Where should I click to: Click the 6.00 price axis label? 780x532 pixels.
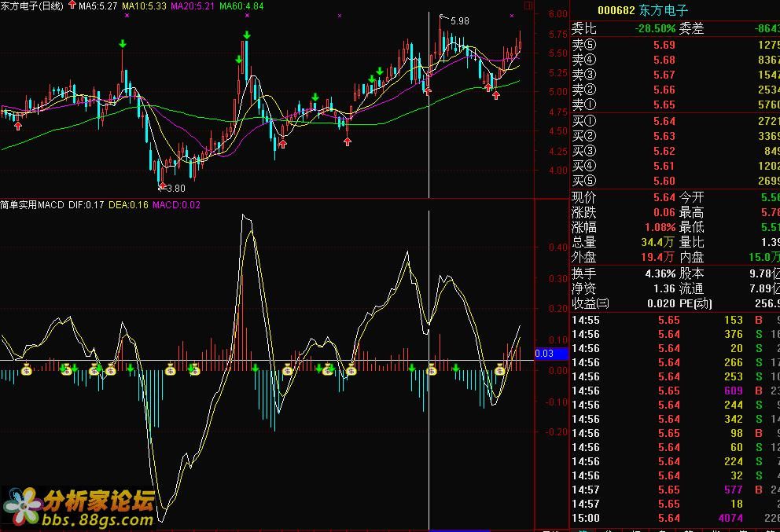(558, 14)
